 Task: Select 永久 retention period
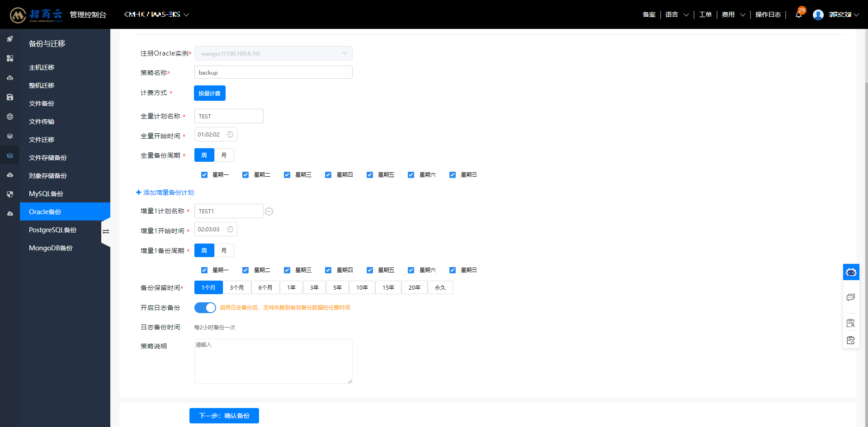point(440,287)
